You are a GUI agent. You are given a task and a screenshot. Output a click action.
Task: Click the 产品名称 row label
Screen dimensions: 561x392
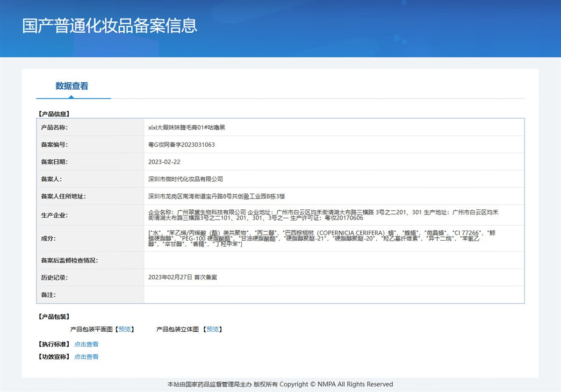coord(54,128)
